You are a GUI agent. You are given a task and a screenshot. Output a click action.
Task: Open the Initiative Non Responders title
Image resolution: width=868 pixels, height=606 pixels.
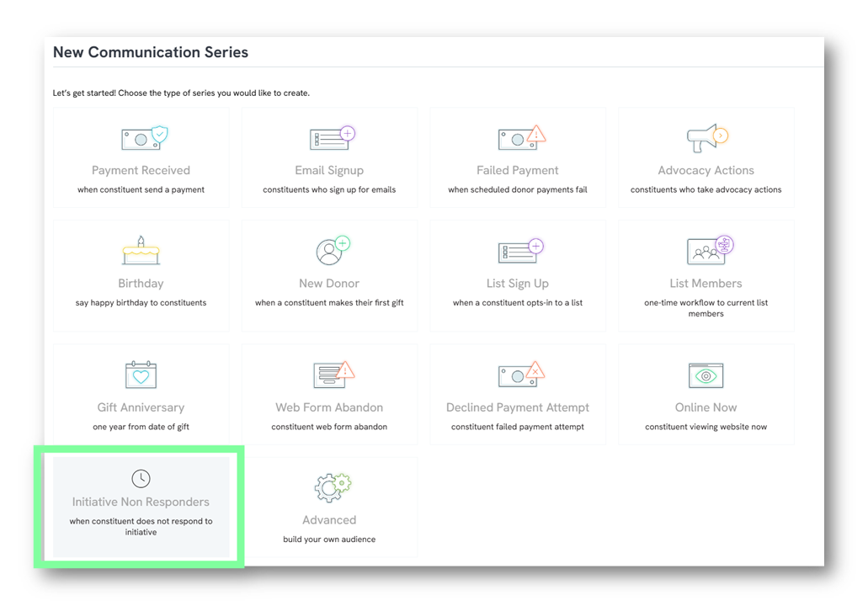(141, 502)
